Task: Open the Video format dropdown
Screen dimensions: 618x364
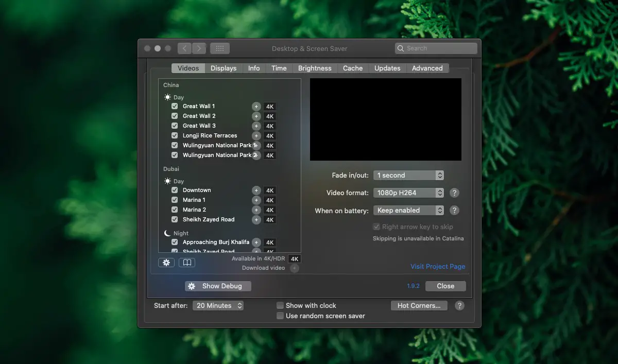Action: point(408,193)
